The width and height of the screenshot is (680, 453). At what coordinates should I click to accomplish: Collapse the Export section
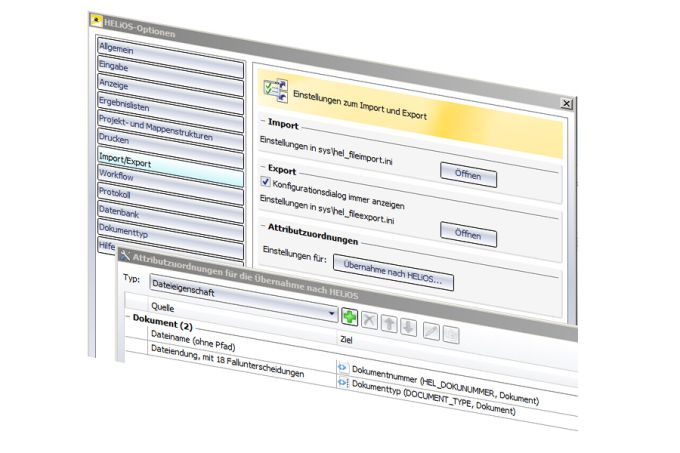(x=263, y=166)
